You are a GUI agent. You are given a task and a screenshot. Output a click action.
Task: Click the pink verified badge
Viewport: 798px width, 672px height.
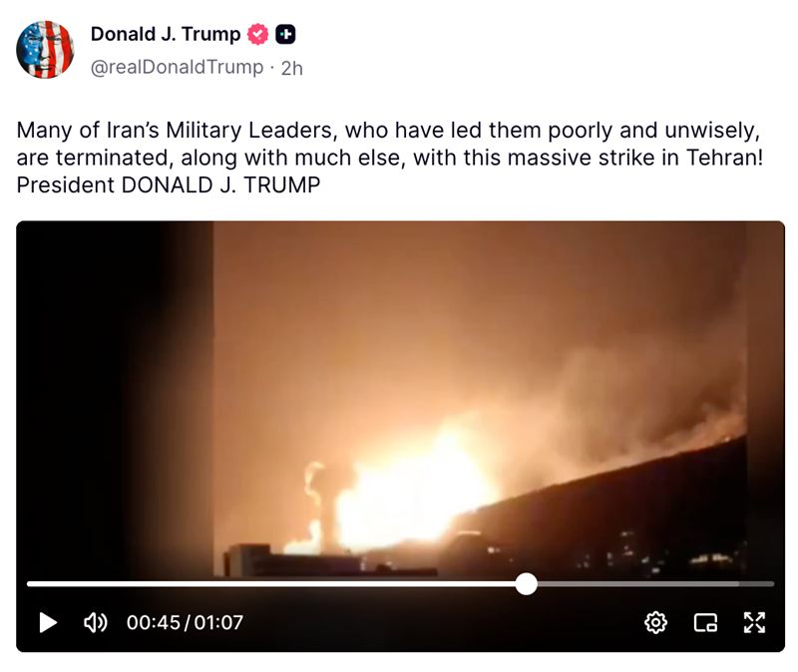(258, 34)
